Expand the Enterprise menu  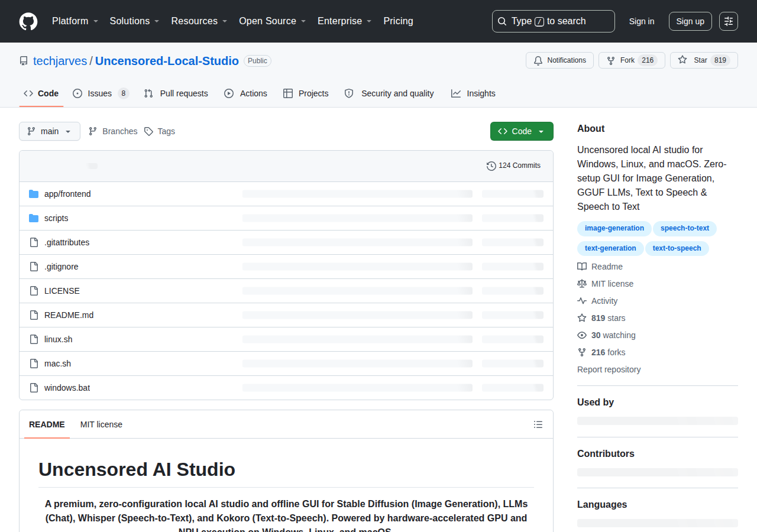point(344,21)
